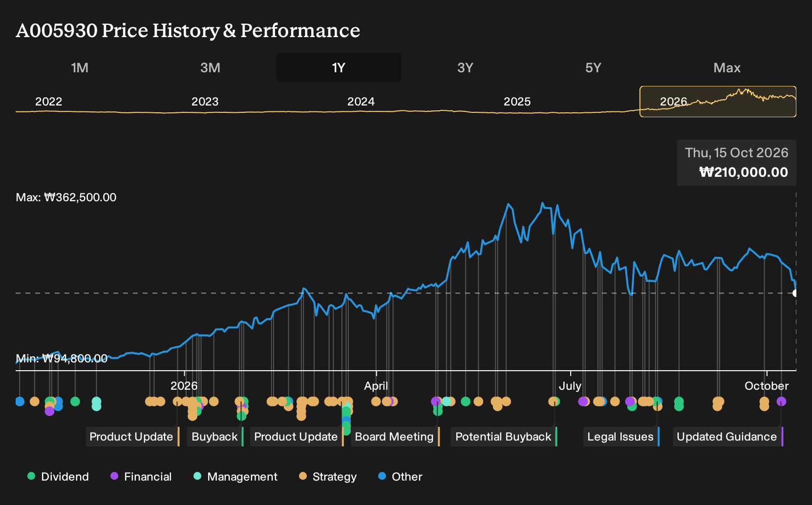Click the Max ₩362,500.00 price label
This screenshot has width=812, height=505.
(66, 197)
